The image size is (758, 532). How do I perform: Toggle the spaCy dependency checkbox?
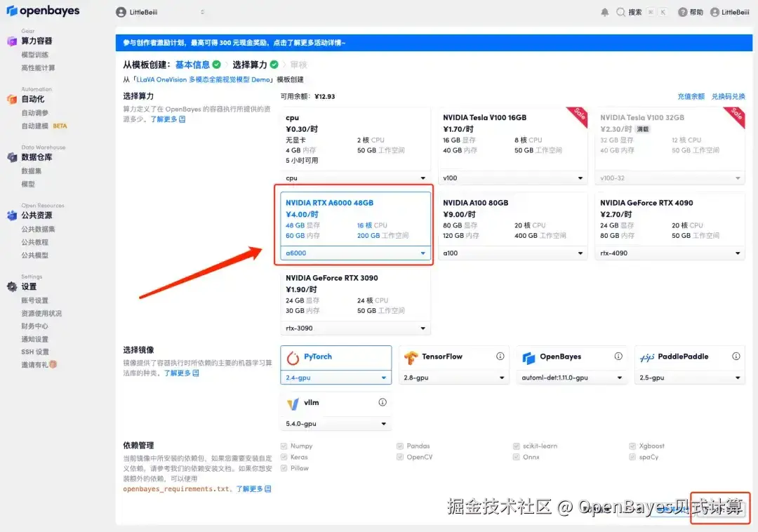coord(632,457)
